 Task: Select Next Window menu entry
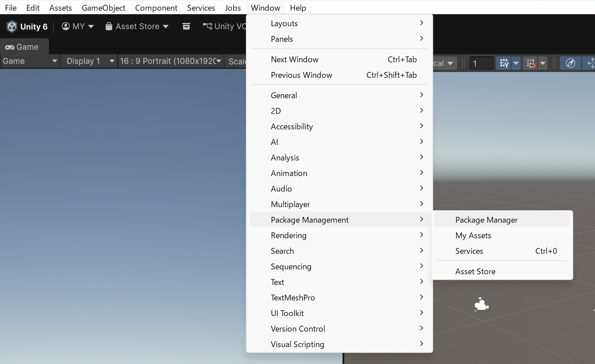[x=294, y=60]
